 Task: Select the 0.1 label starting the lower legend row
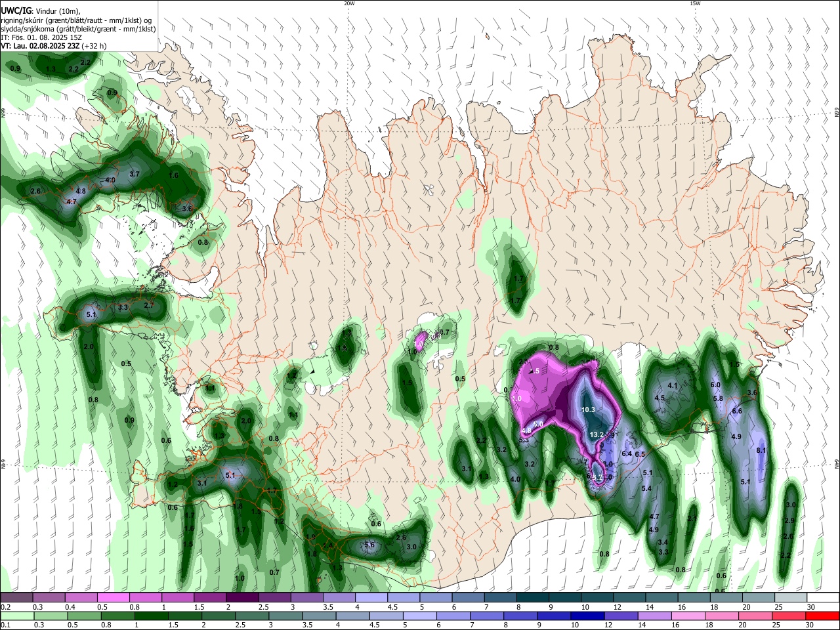point(5,625)
